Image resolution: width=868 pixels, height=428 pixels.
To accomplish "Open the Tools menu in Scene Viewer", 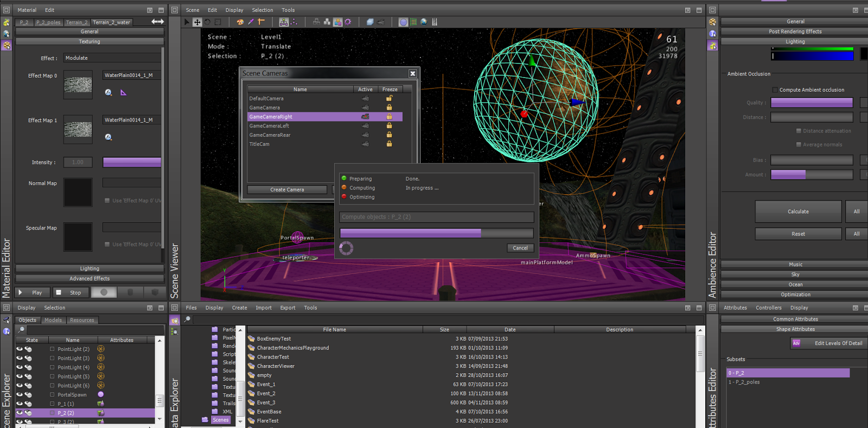I will click(288, 10).
